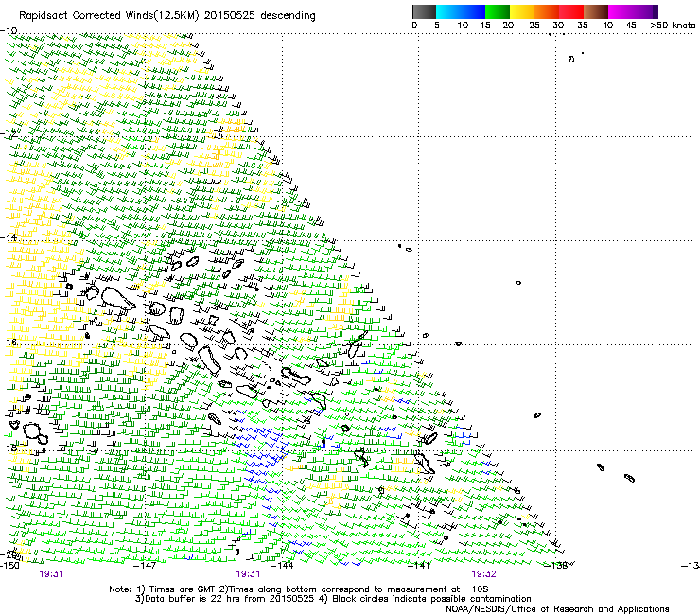Click the legend scale number '40'

click(x=607, y=26)
